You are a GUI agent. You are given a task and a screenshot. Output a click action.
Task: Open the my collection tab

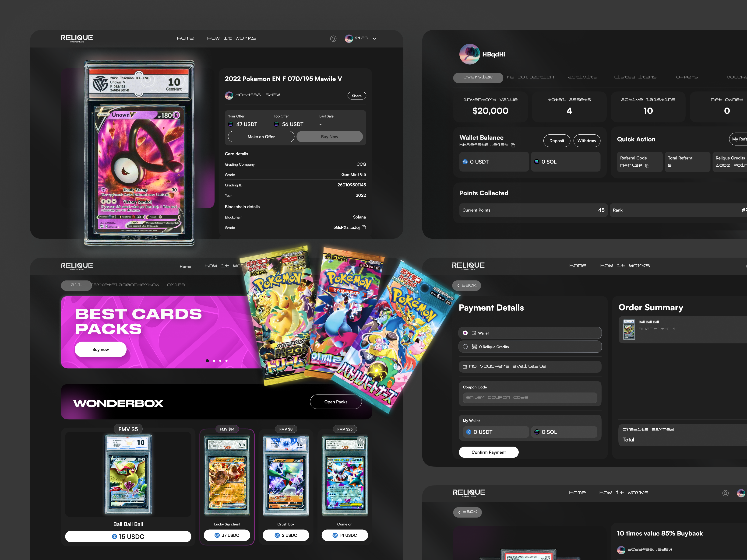click(530, 77)
